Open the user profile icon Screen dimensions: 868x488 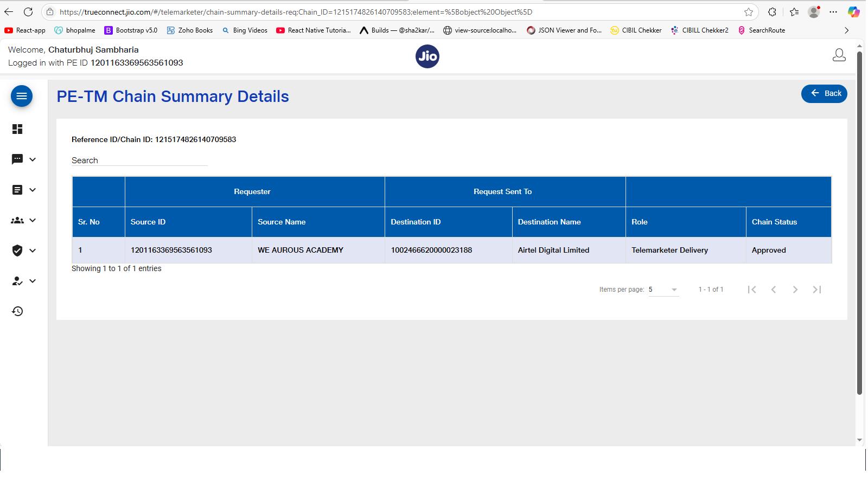(x=839, y=55)
